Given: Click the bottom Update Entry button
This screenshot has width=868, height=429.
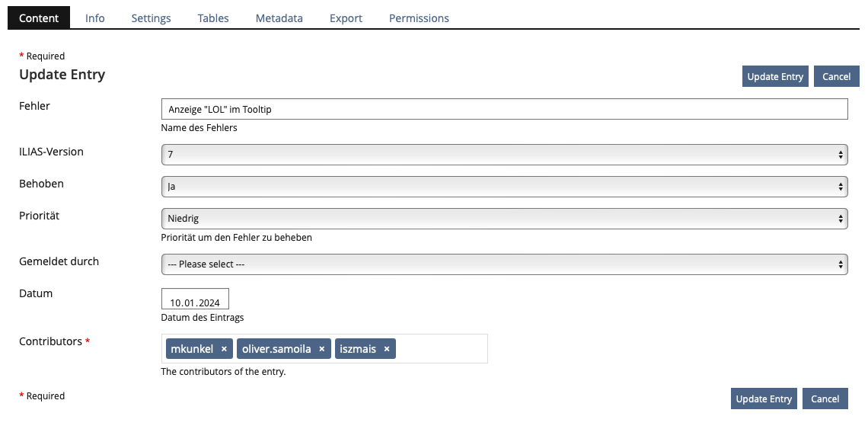Looking at the screenshot, I should click(x=764, y=399).
